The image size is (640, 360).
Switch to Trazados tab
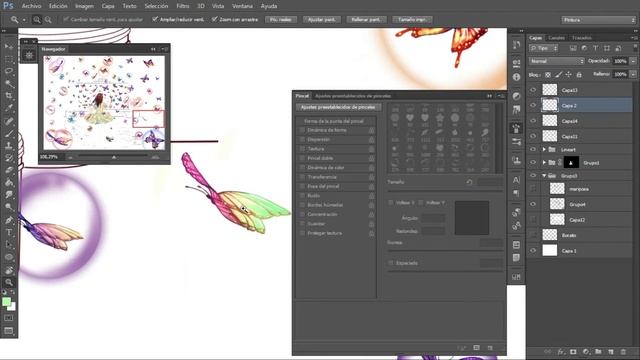tap(582, 38)
